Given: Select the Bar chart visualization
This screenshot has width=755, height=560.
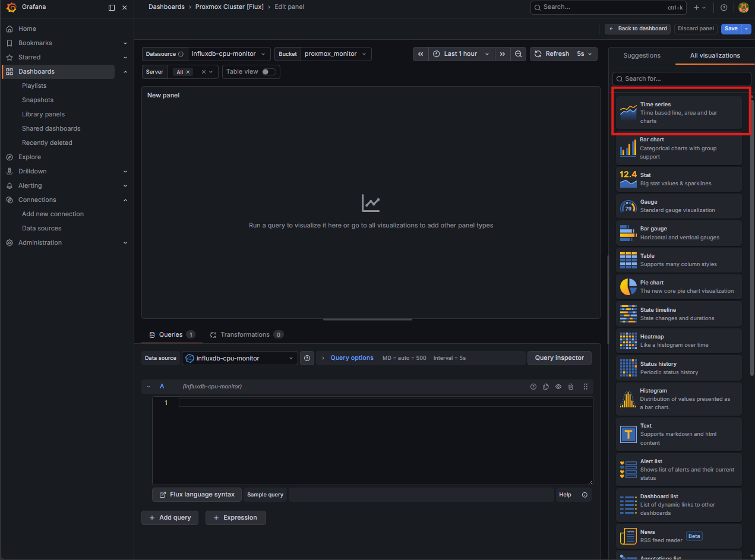Looking at the screenshot, I should (679, 148).
